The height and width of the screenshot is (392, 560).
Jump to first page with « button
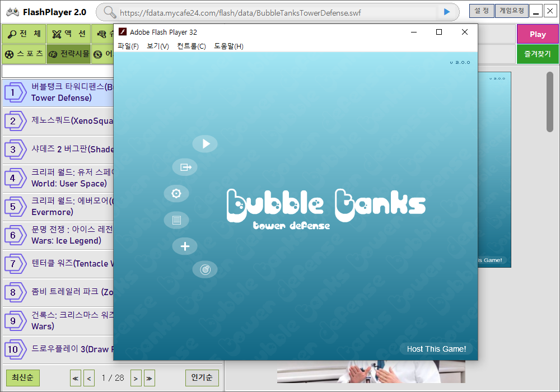[76, 378]
